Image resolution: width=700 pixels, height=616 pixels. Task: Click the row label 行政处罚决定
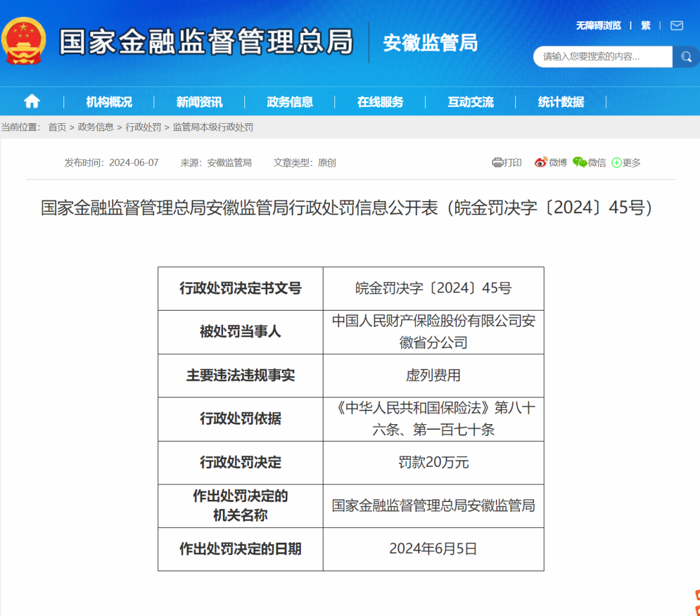click(x=240, y=463)
